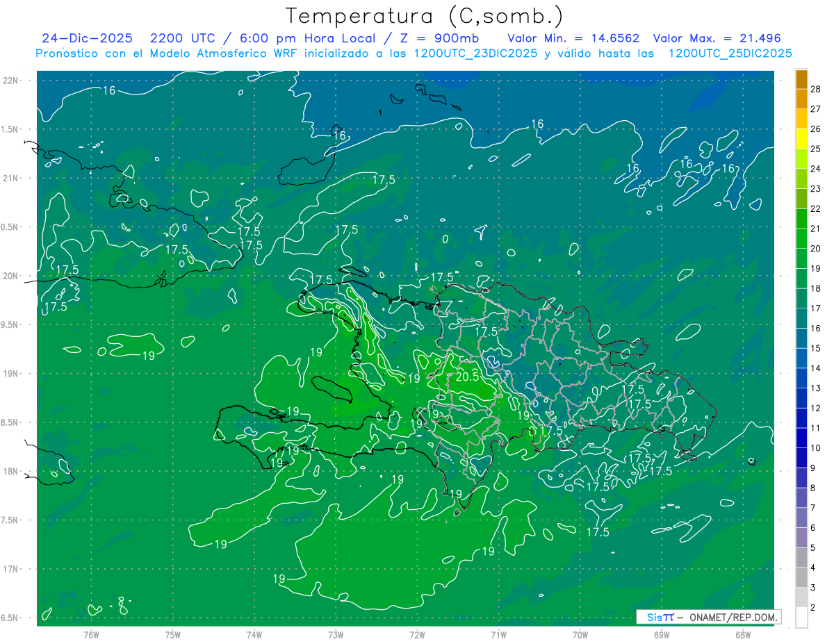Click the "76W" longitude axis label
Viewport: 834px width, 644px height.
pyautogui.click(x=91, y=634)
